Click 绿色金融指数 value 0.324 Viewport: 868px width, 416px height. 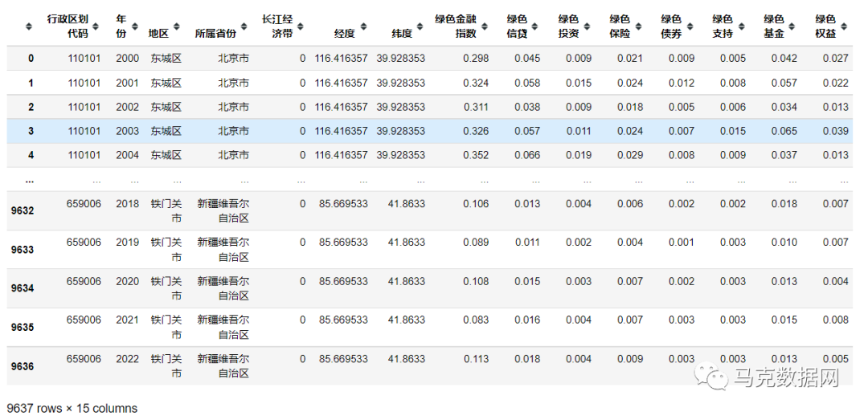[476, 83]
